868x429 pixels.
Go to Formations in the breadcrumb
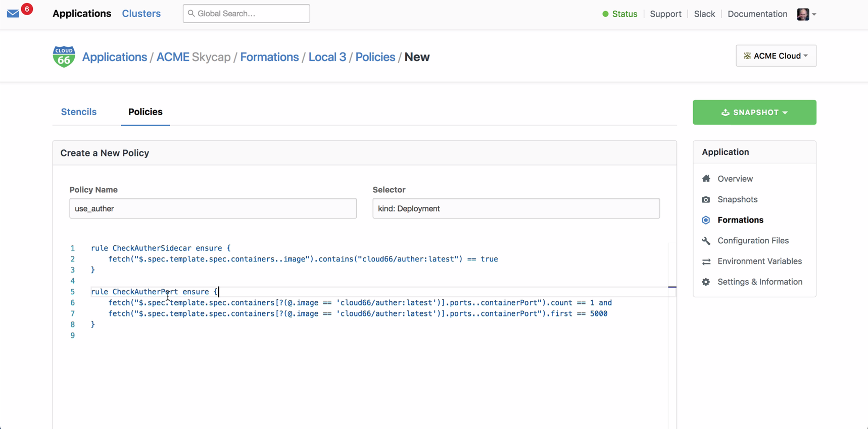pyautogui.click(x=269, y=57)
